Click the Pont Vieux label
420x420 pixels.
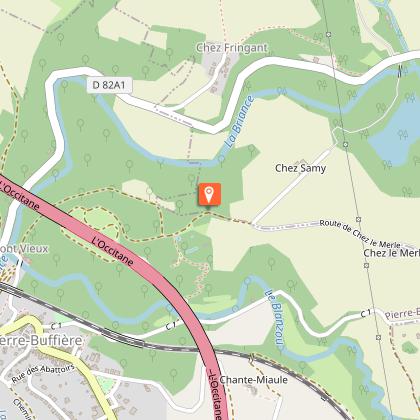pyautogui.click(x=24, y=249)
